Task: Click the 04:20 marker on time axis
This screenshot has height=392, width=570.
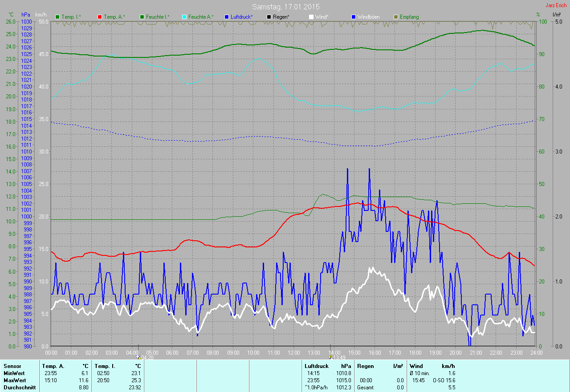Action: coord(145,357)
